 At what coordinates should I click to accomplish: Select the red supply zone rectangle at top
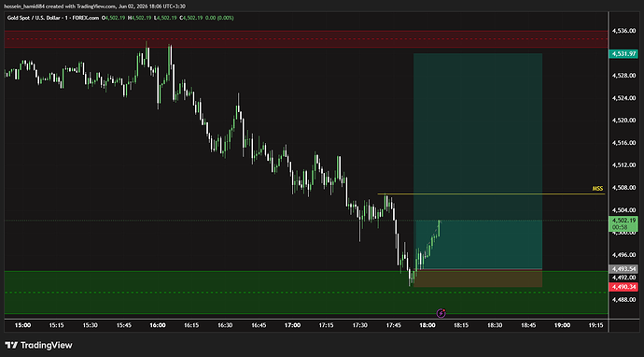(x=306, y=39)
